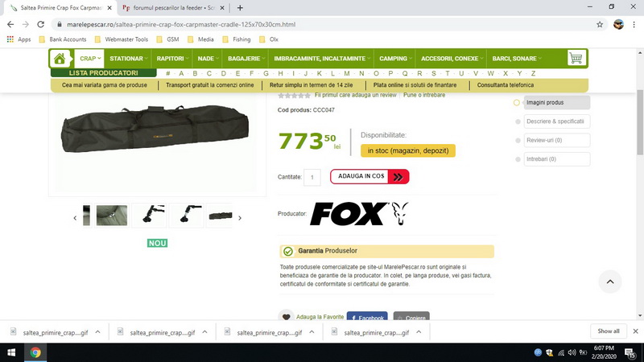Go to the site home icon

(60, 59)
